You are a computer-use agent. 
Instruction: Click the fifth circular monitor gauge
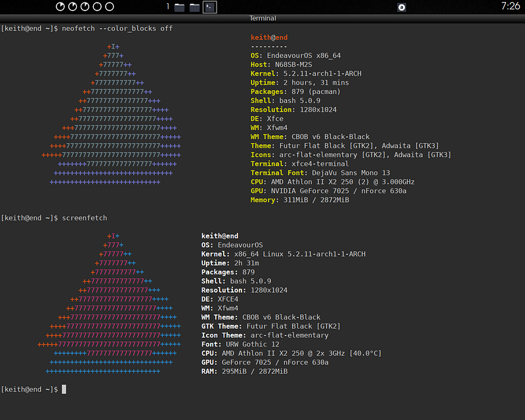(110, 7)
